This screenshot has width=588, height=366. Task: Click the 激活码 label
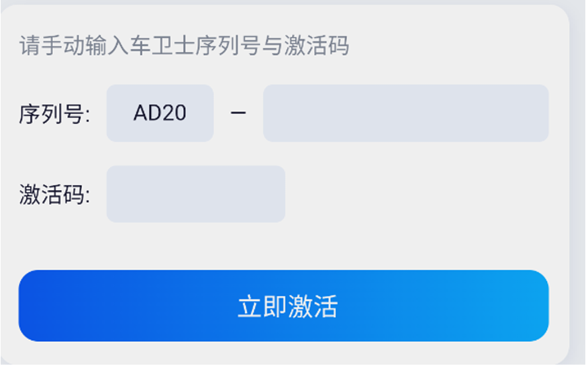coord(54,195)
